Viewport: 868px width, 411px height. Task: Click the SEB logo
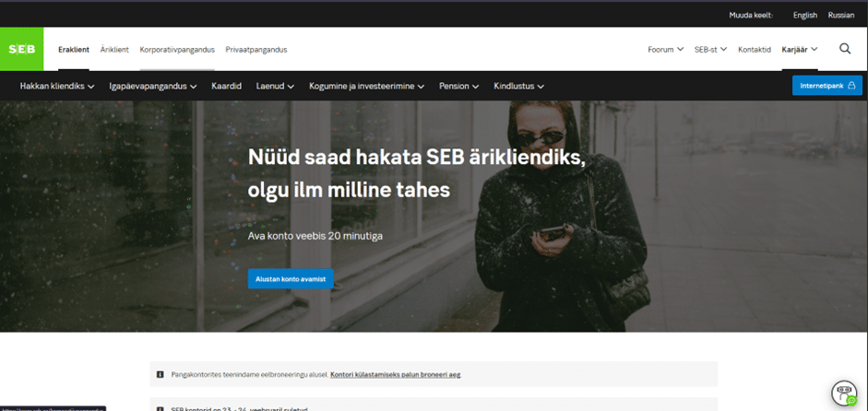21,49
